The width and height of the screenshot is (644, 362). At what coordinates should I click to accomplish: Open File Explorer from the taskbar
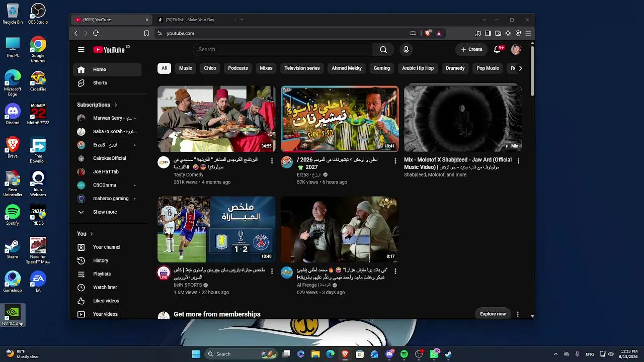coord(315,354)
